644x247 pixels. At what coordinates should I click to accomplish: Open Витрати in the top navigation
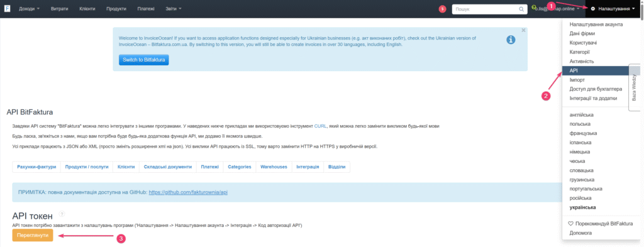coord(60,9)
